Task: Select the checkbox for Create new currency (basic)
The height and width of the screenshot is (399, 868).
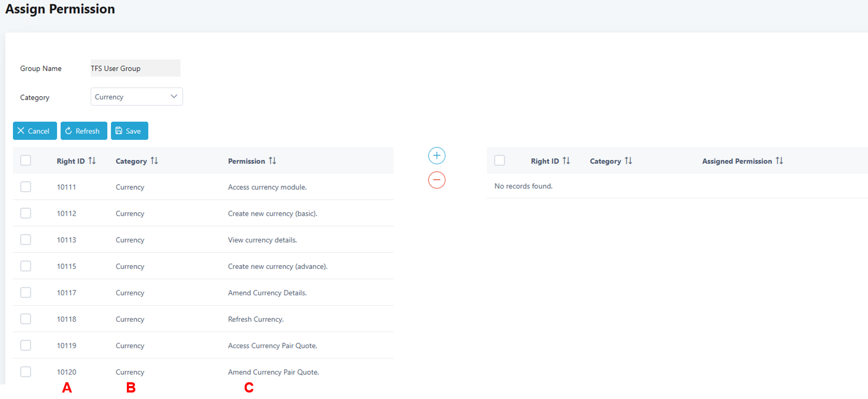Action: tap(25, 213)
